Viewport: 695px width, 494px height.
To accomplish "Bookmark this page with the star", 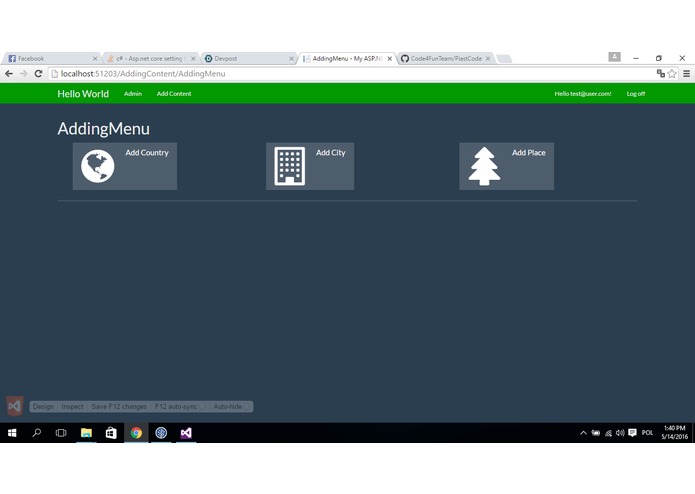I will coord(672,74).
